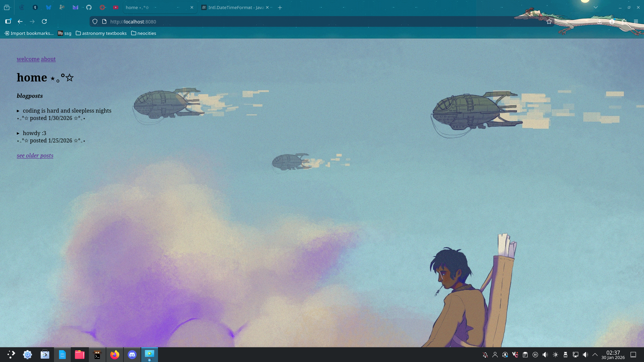Image resolution: width=644 pixels, height=362 pixels.
Task: Toggle the do-not-disturb notifications bell in tray
Action: pyautogui.click(x=485, y=355)
